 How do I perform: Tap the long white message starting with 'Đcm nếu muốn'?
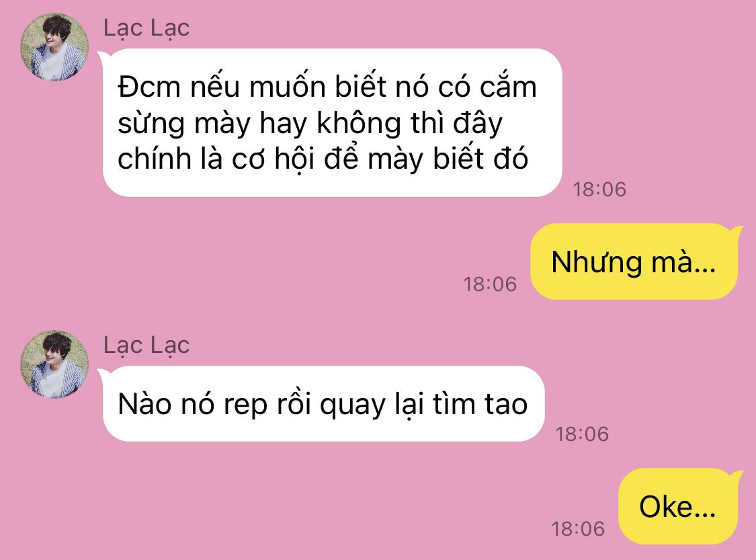tap(333, 122)
